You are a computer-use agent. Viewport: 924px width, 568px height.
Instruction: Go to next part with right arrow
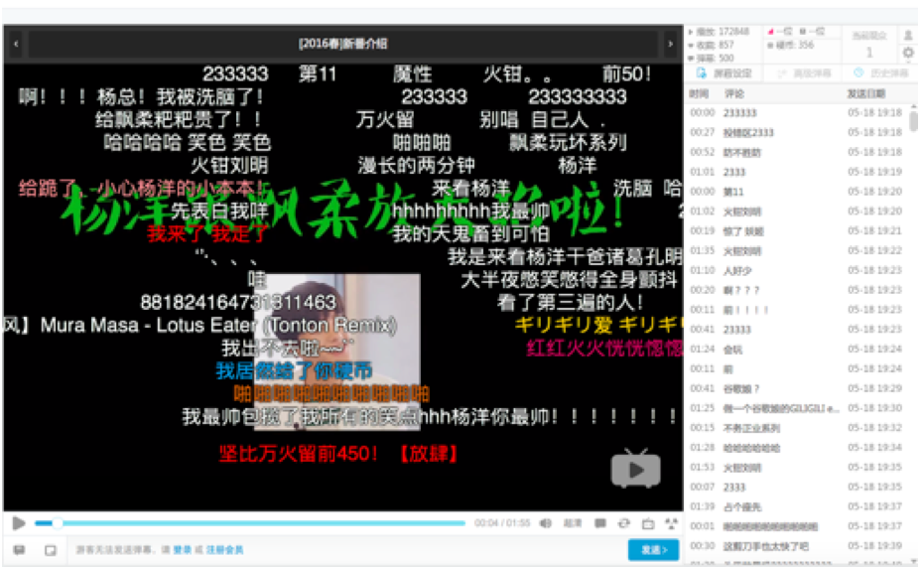(670, 44)
